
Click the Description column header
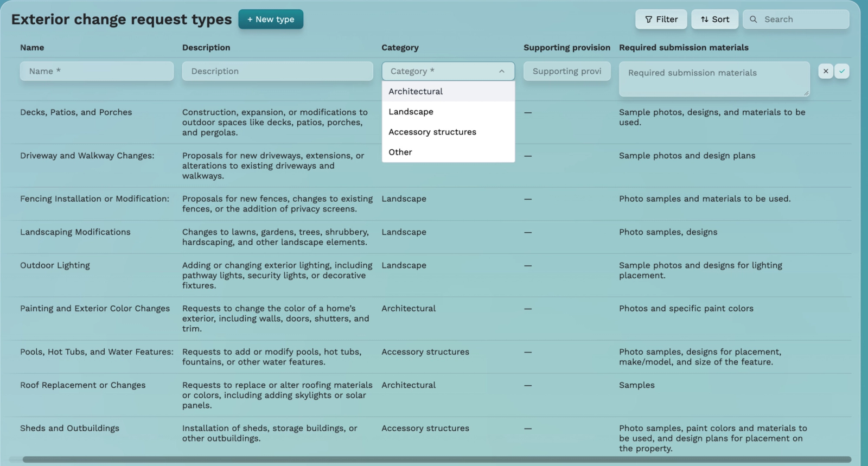point(206,48)
